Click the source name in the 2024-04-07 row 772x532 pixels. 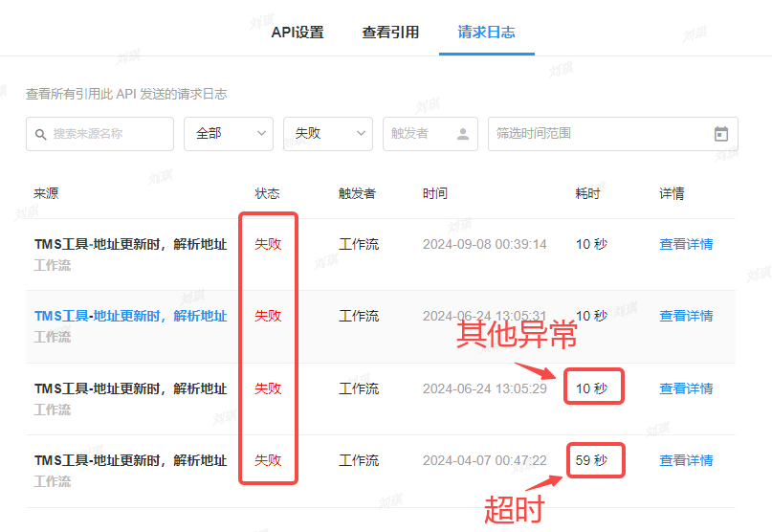click(130, 460)
